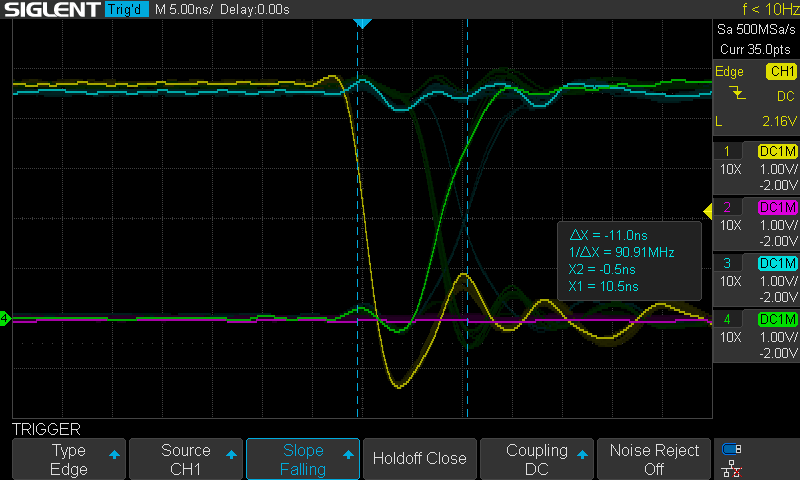The height and width of the screenshot is (480, 800).
Task: Click the Trig'd status indicator
Action: tap(126, 10)
